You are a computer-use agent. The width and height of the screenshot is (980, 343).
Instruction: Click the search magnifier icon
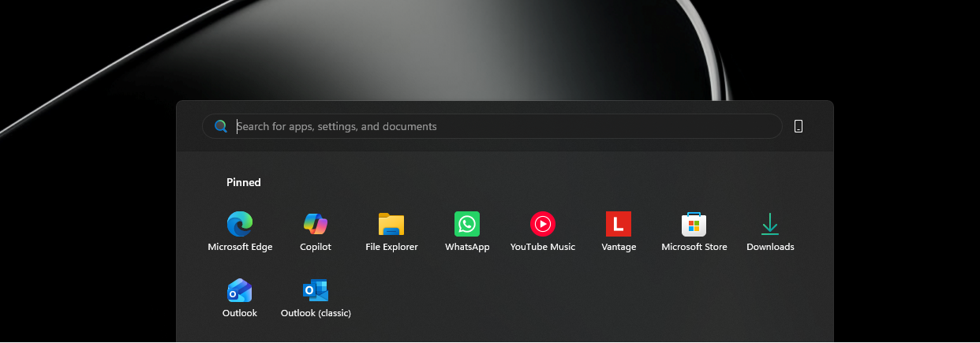point(221,126)
